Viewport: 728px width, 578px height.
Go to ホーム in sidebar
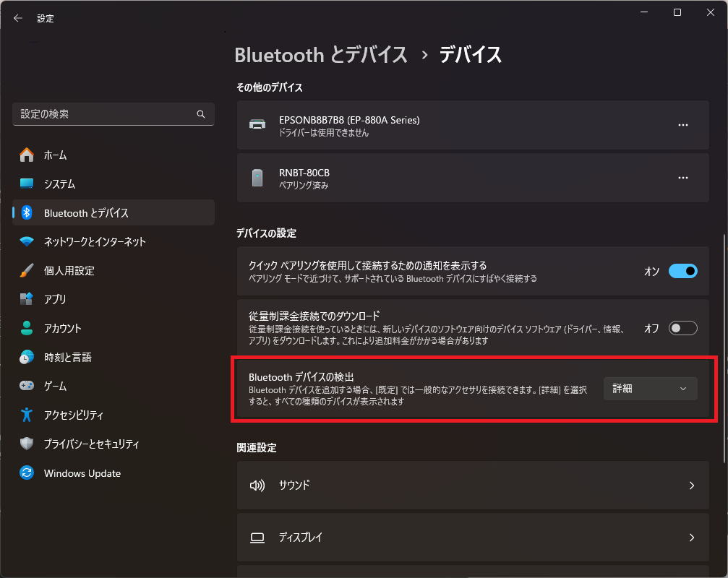(x=114, y=155)
